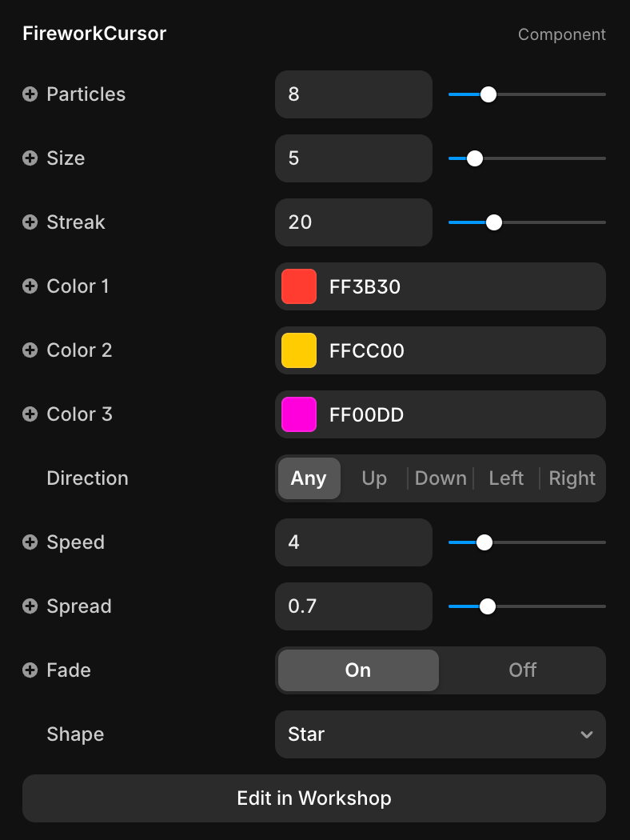
Task: Open the red Color 1 swatch
Action: (299, 286)
